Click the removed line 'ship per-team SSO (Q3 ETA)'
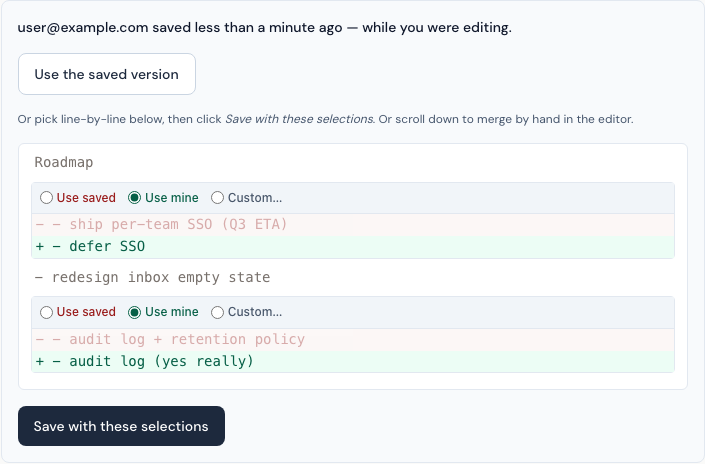 coord(353,224)
